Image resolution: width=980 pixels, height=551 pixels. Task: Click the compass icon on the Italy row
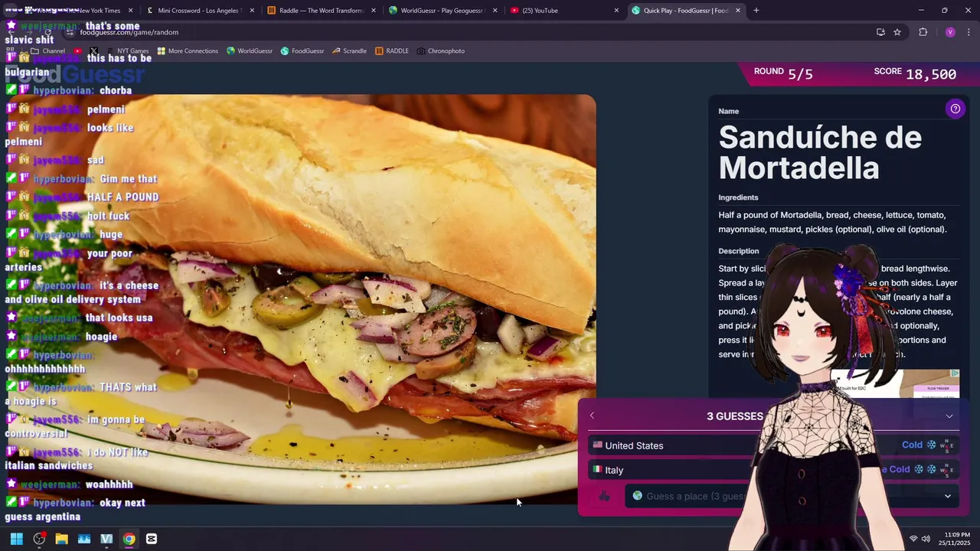click(948, 469)
